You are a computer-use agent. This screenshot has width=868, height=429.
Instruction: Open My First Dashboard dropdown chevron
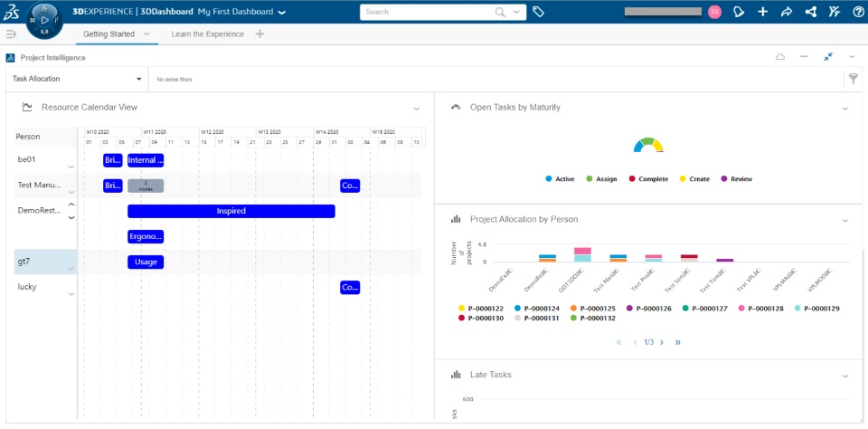tap(282, 12)
